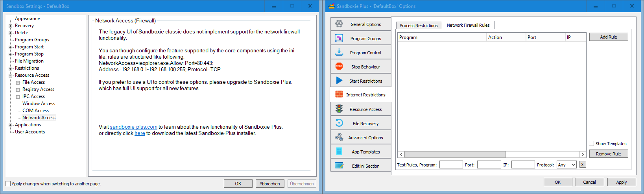644x194 pixels.
Task: Open the Protocol dropdown set to Any
Action: click(x=566, y=165)
